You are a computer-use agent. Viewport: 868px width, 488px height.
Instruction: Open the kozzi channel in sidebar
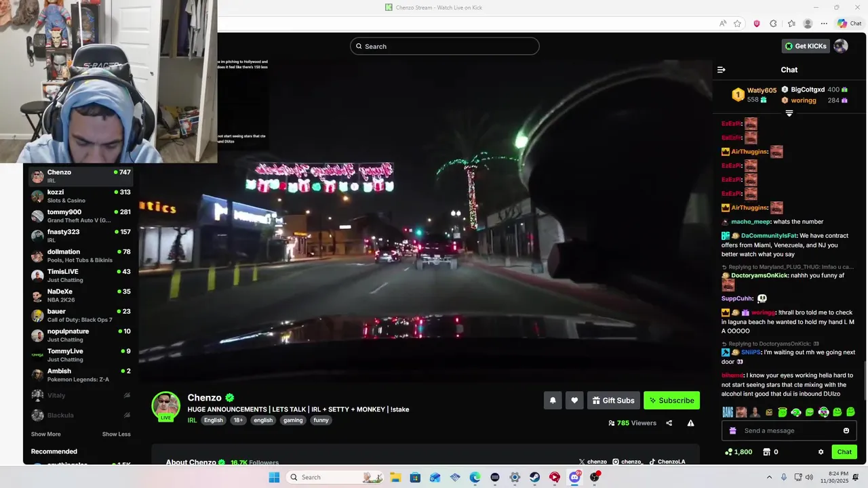click(81, 196)
